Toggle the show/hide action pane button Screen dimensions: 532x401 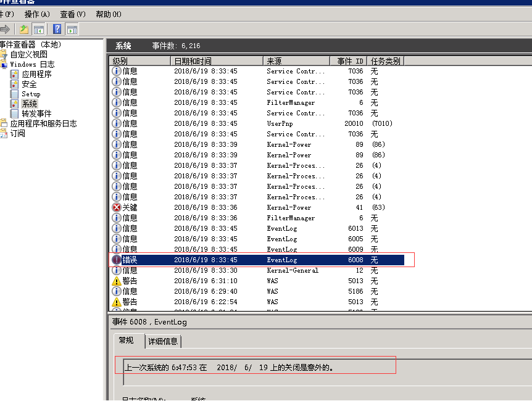72,29
